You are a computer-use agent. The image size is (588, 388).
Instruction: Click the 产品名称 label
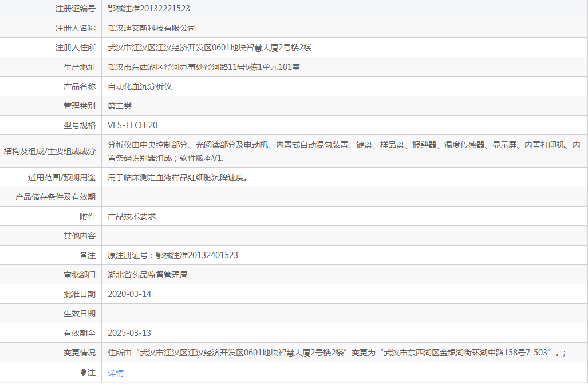point(80,86)
